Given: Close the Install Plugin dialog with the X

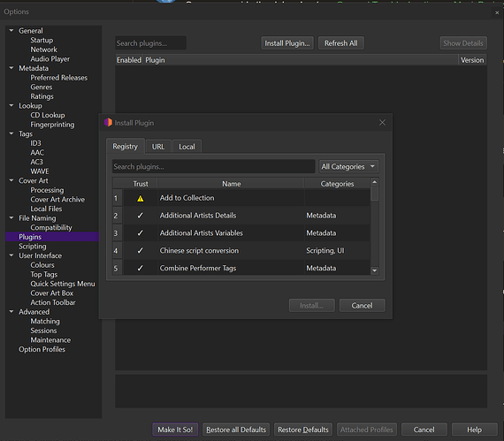Looking at the screenshot, I should pyautogui.click(x=382, y=123).
